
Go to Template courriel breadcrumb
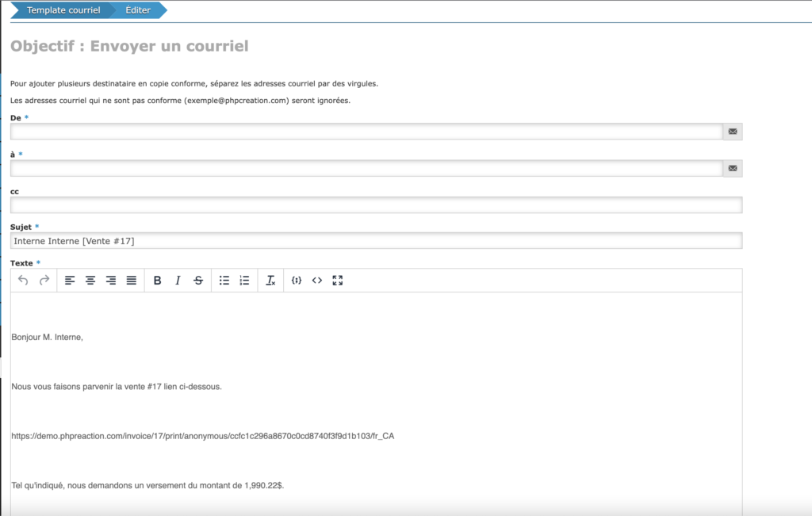pyautogui.click(x=63, y=10)
